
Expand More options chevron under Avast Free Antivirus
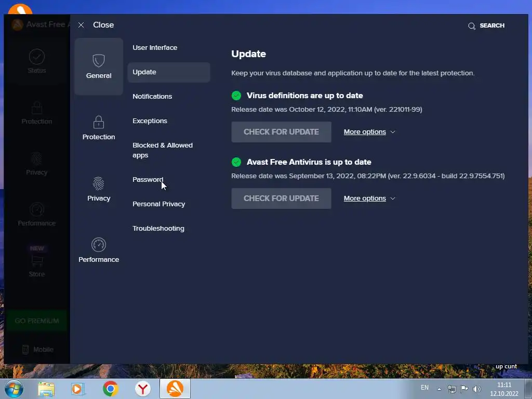(393, 198)
